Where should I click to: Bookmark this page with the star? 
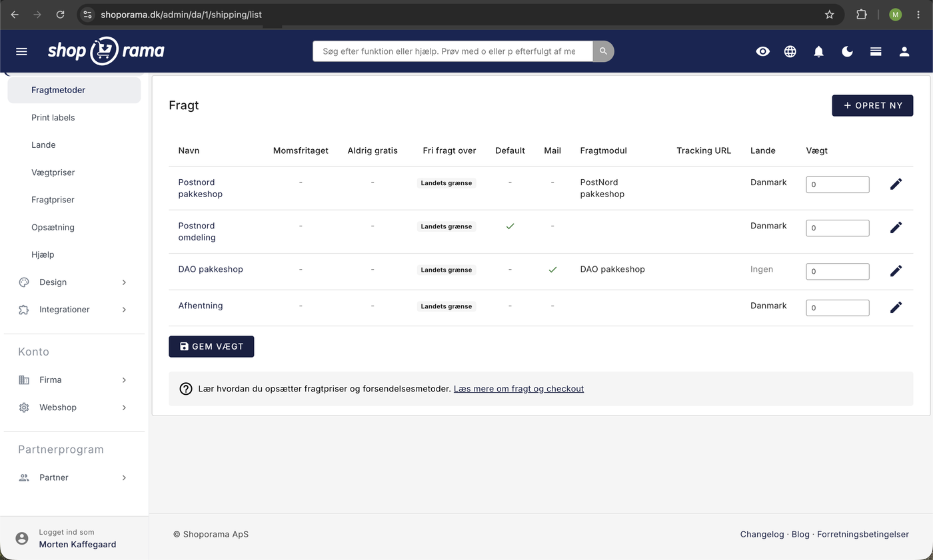click(x=830, y=14)
